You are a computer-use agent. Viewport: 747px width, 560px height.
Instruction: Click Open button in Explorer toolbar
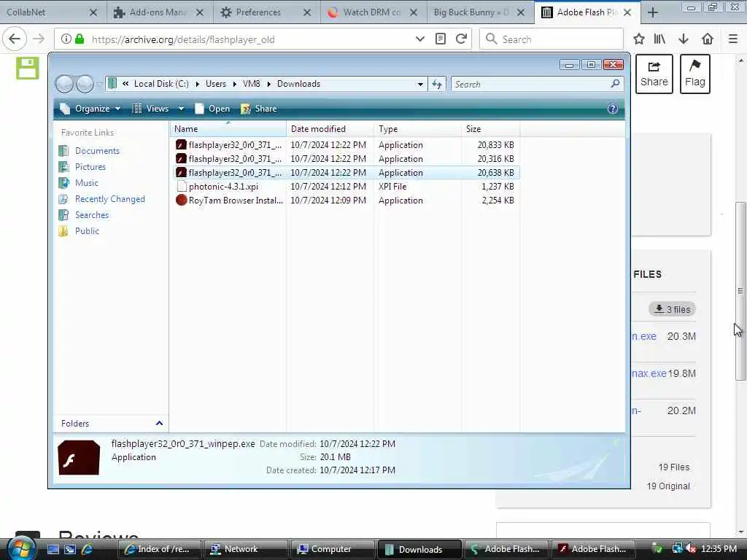[x=212, y=109]
